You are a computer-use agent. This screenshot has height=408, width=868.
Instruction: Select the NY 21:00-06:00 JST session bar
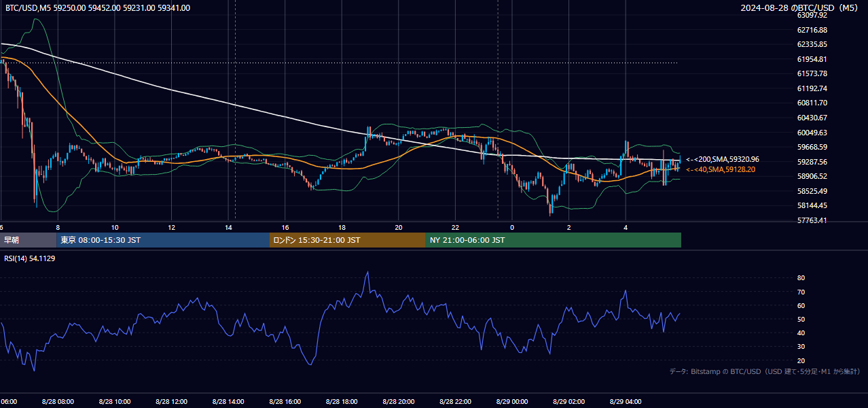pyautogui.click(x=554, y=240)
